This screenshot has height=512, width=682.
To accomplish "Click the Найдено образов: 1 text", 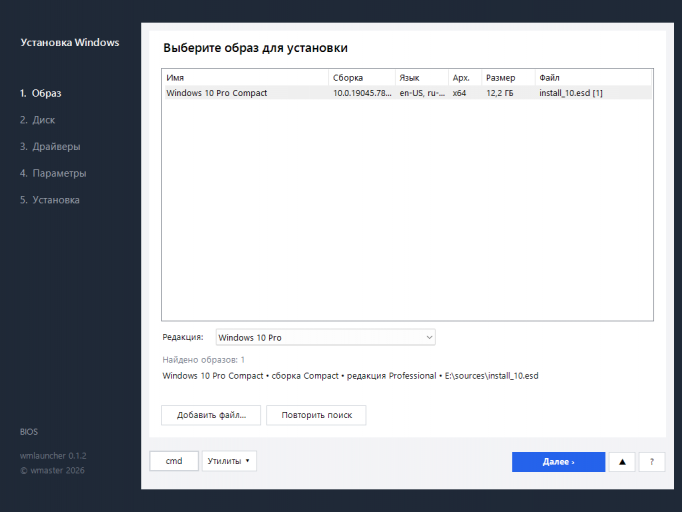I will point(204,360).
